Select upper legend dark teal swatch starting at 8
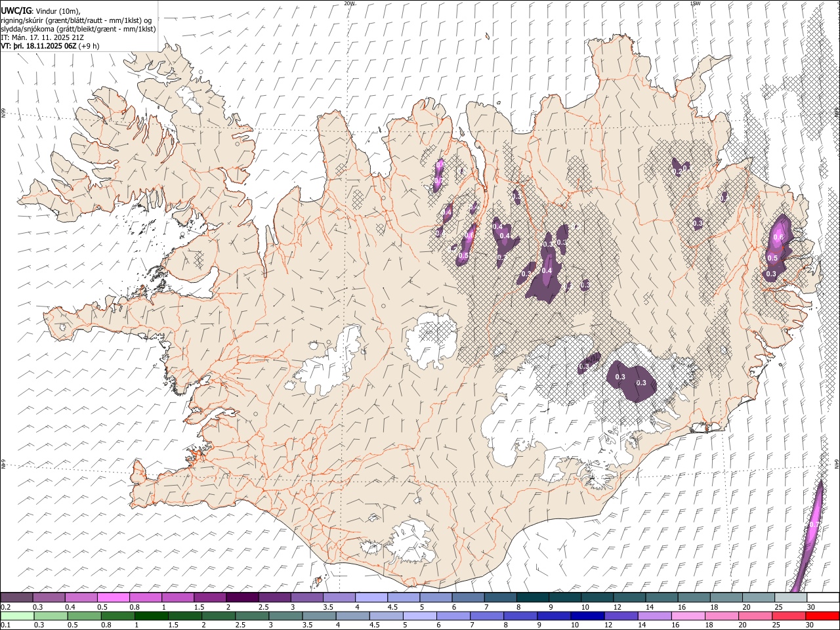Screen dimensions: 840x630 (532, 598)
